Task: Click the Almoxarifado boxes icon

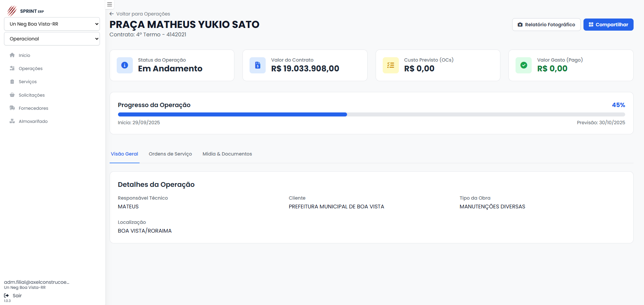Action: click(12, 121)
